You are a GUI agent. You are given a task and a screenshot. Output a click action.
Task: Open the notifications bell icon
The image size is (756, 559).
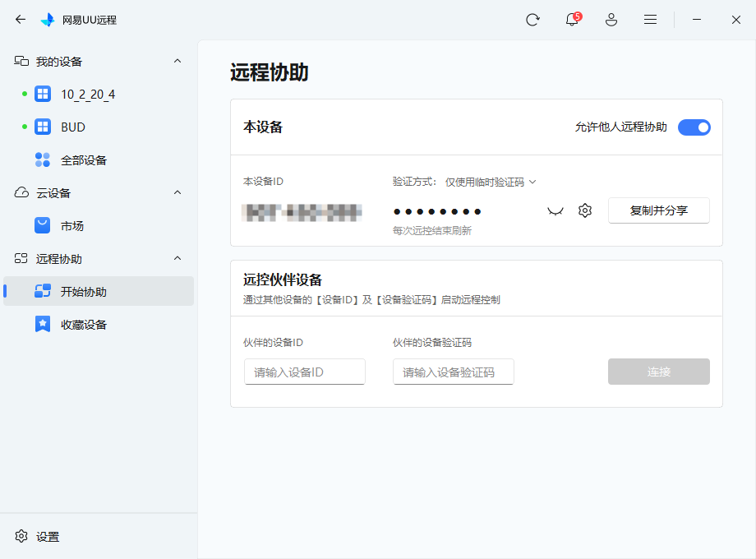coord(572,20)
